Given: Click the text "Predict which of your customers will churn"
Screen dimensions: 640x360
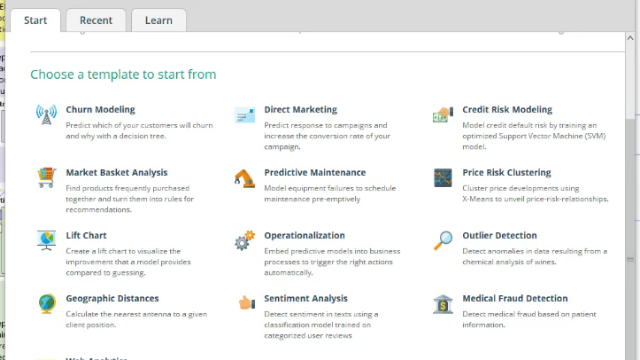Looking at the screenshot, I should pos(139,125).
